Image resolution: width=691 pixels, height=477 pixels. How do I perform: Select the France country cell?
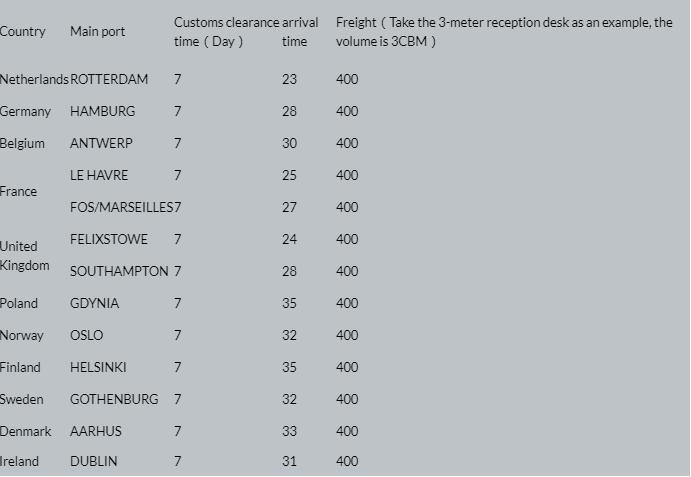tap(18, 191)
